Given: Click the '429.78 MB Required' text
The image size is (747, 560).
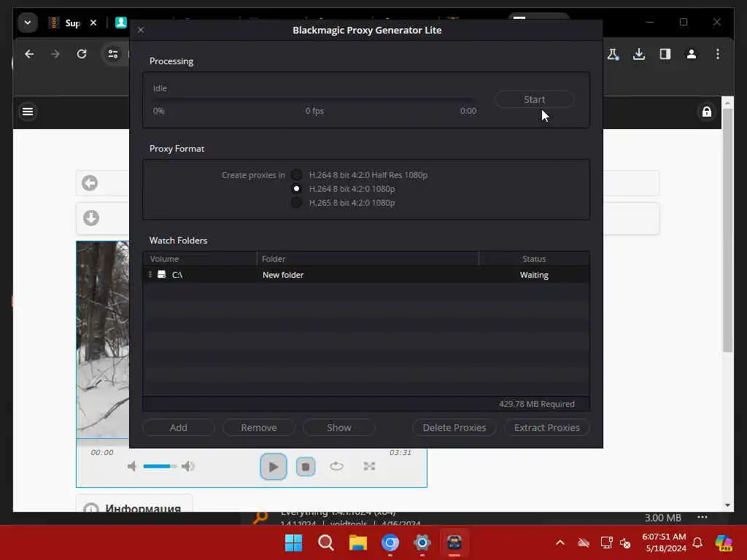Looking at the screenshot, I should (x=536, y=404).
